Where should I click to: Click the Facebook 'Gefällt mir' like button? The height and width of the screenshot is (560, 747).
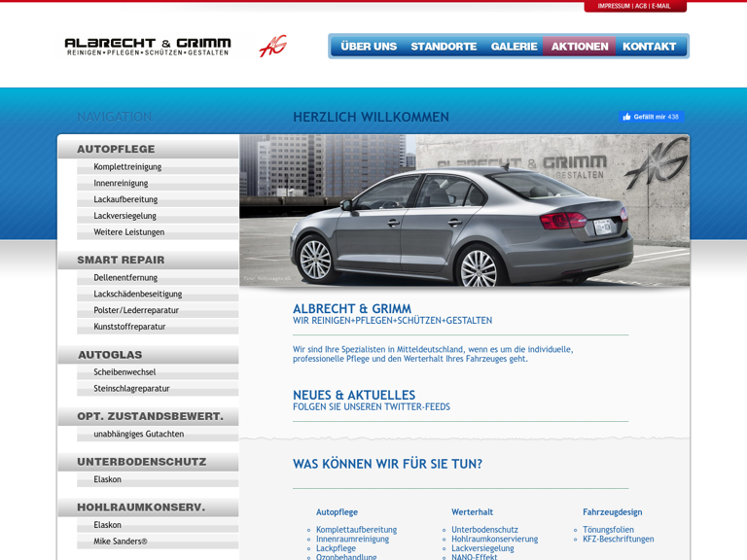(650, 117)
